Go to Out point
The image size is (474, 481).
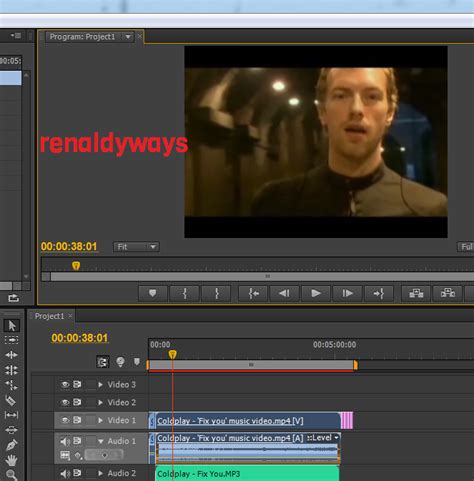(x=379, y=293)
